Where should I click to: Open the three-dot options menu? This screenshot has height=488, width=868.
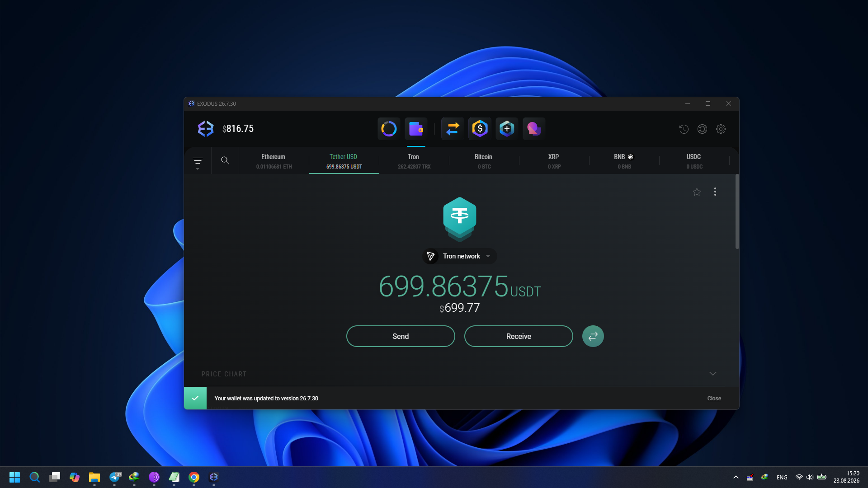pyautogui.click(x=715, y=192)
